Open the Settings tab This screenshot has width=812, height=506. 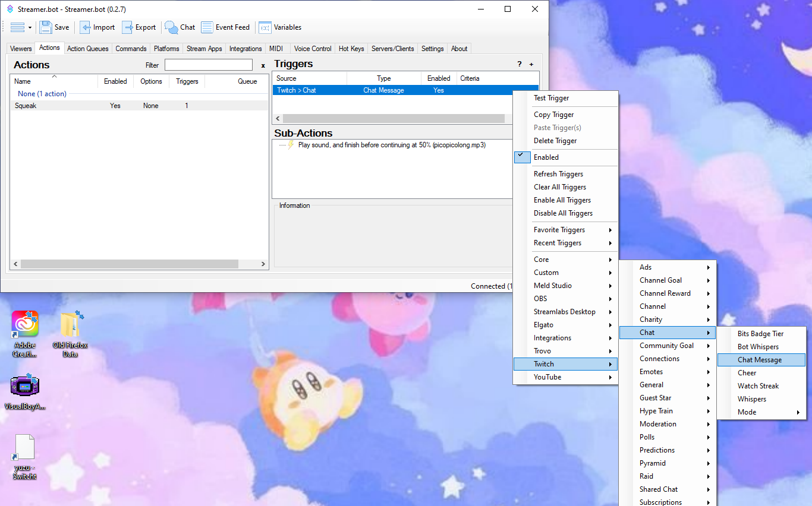433,49
